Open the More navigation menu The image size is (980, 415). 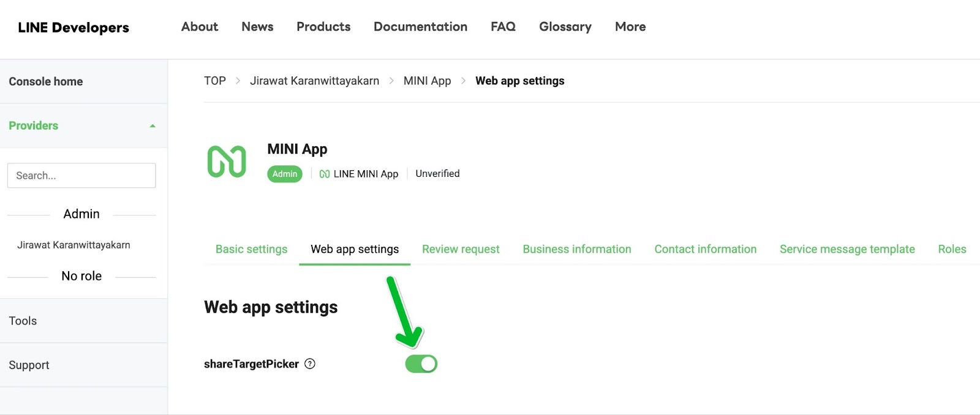pyautogui.click(x=630, y=26)
